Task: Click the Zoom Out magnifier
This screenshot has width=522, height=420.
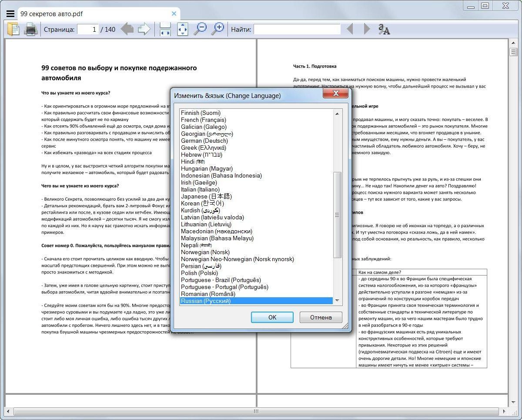Action: point(200,29)
